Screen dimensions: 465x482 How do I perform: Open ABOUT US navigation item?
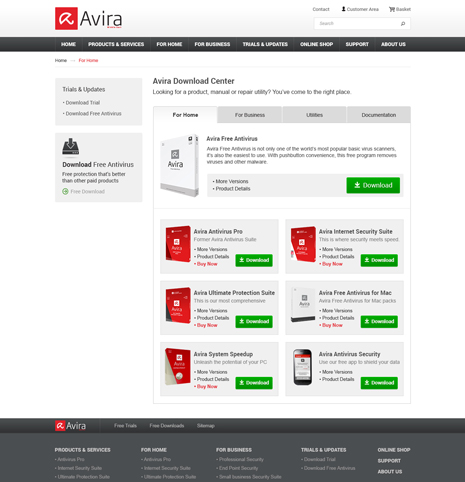tap(393, 44)
